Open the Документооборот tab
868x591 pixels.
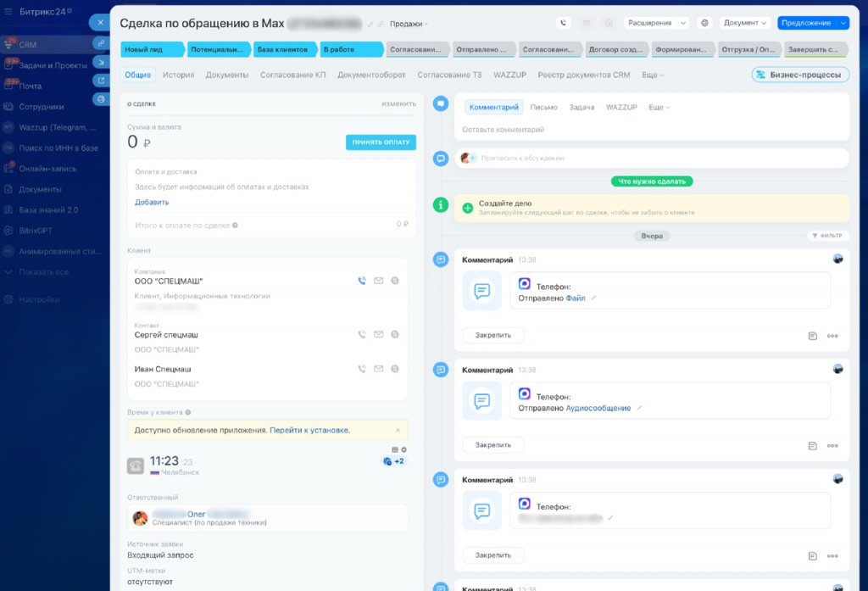pyautogui.click(x=371, y=75)
